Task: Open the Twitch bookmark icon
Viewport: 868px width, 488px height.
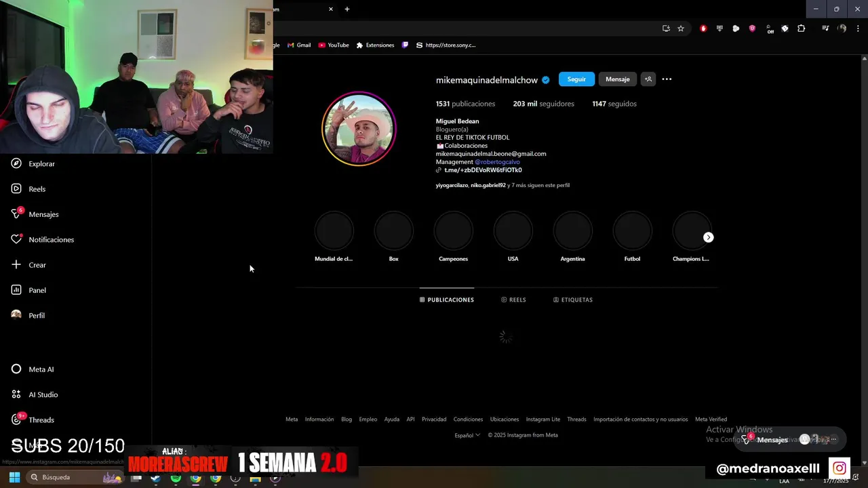Action: click(x=405, y=45)
